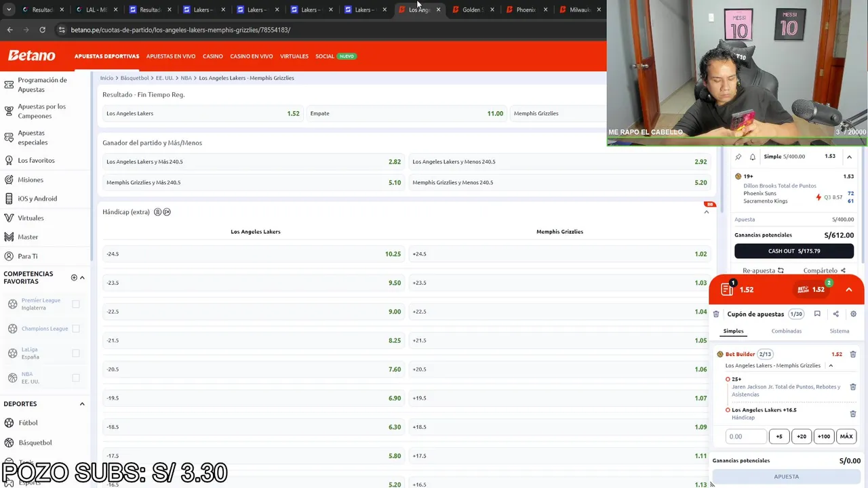
Task: Switch to Sistema tab
Action: click(x=840, y=331)
